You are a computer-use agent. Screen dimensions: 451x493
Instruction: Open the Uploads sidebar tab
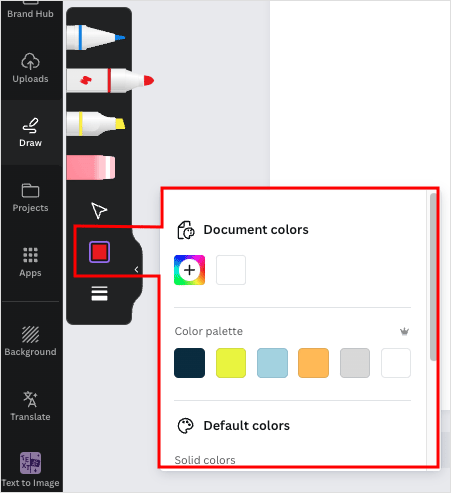[x=30, y=68]
